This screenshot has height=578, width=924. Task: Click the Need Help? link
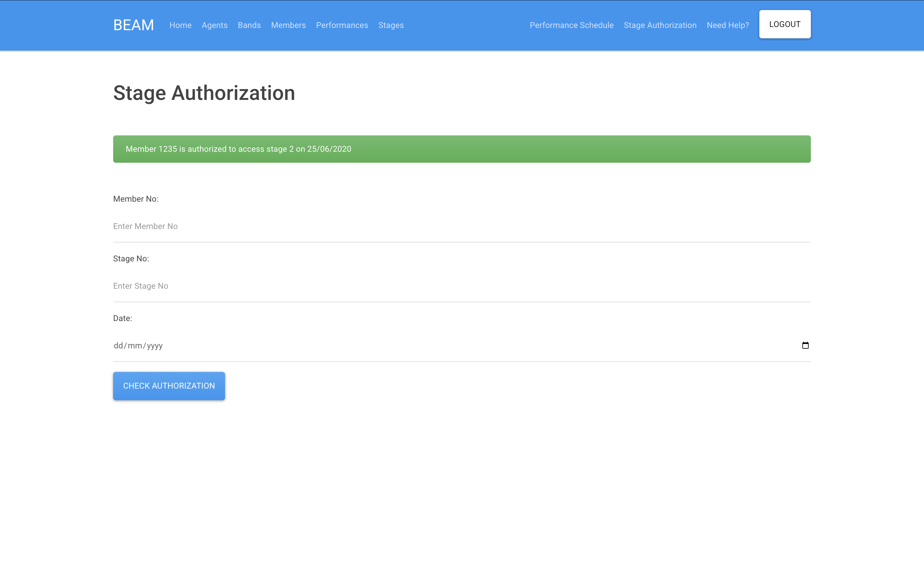[x=728, y=25]
